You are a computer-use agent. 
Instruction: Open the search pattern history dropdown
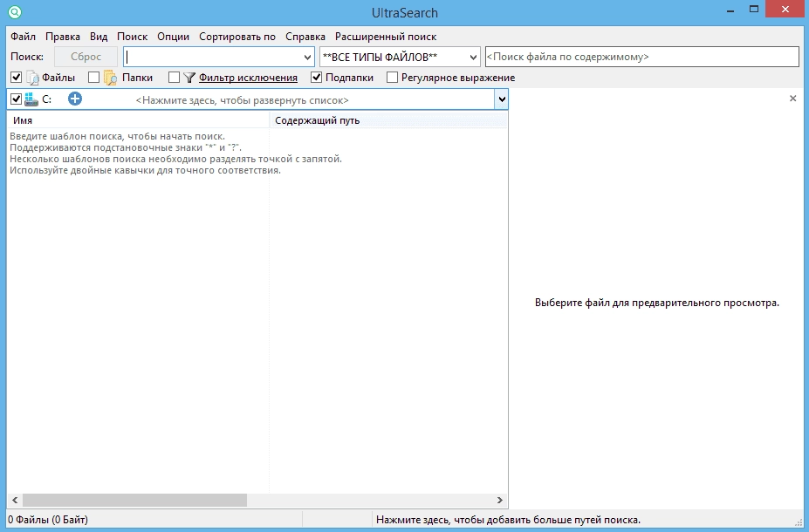pos(307,57)
